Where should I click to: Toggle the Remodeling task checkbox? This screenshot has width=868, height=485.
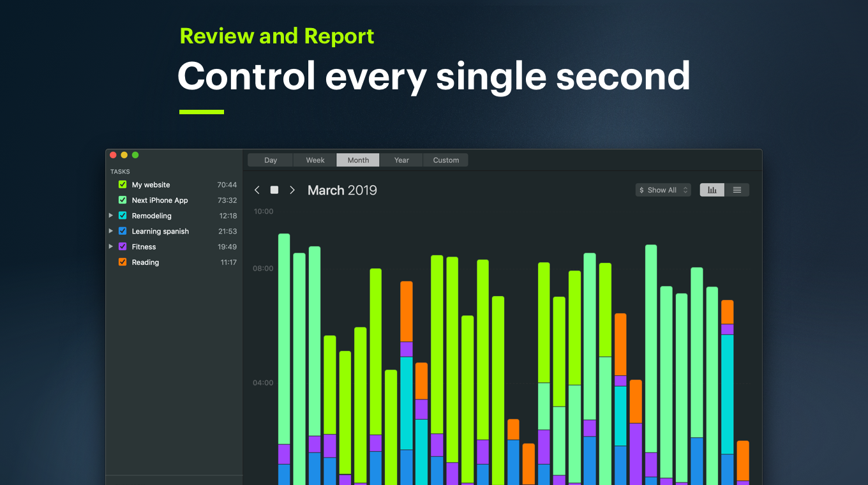(123, 216)
